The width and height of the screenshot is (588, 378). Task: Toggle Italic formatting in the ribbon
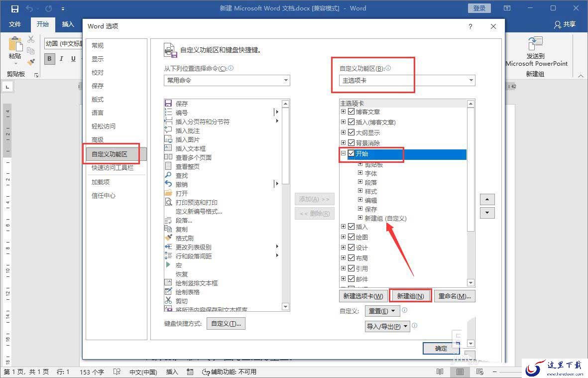61,58
